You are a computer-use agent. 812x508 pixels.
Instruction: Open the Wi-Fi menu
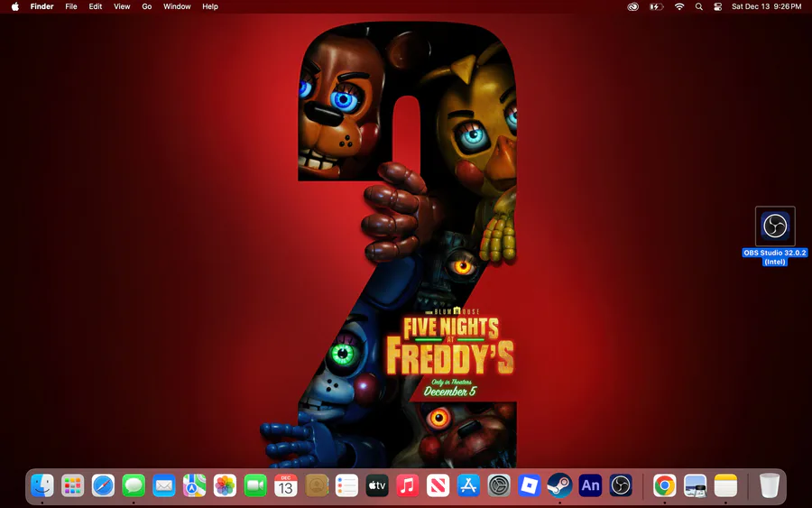pos(679,6)
